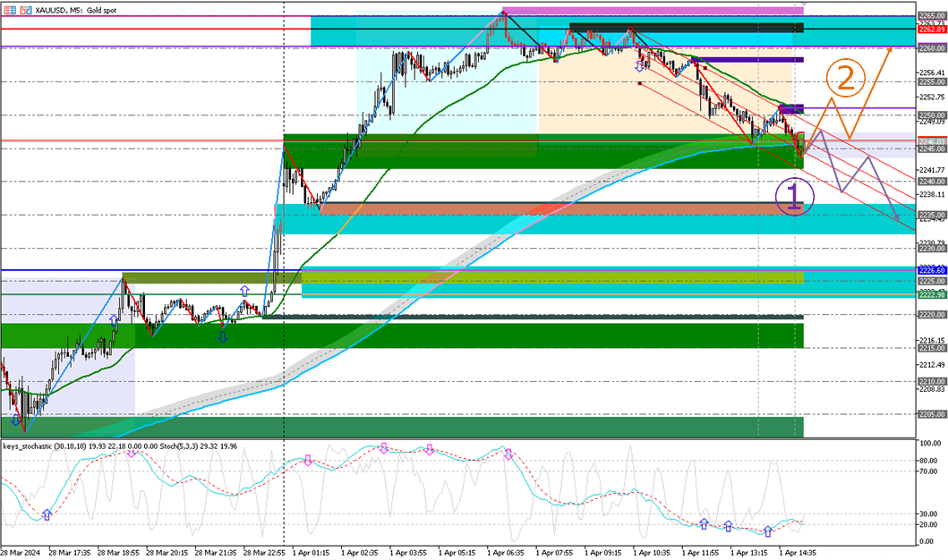Click the gray chart shift triangle on top edge
948x560 pixels.
803,4
